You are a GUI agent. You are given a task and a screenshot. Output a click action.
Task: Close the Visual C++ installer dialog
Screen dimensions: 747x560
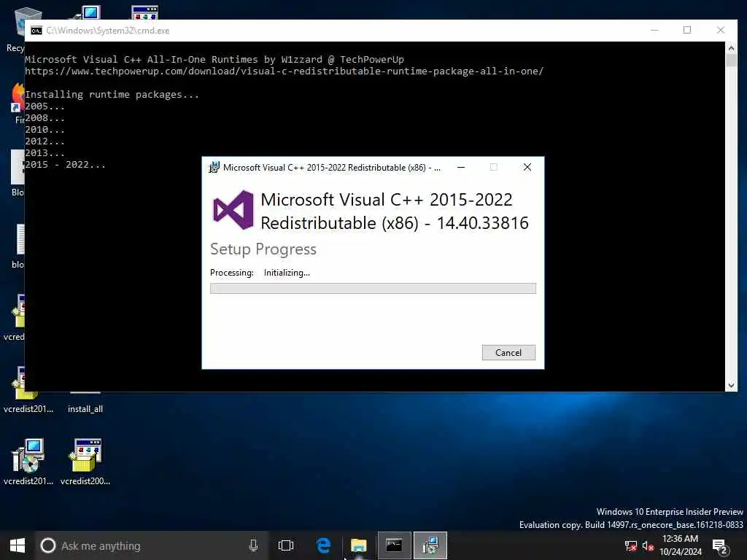(x=527, y=167)
